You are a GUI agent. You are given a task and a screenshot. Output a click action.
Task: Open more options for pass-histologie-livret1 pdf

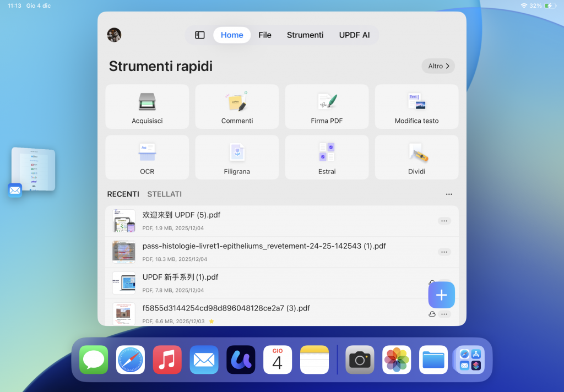coord(444,252)
